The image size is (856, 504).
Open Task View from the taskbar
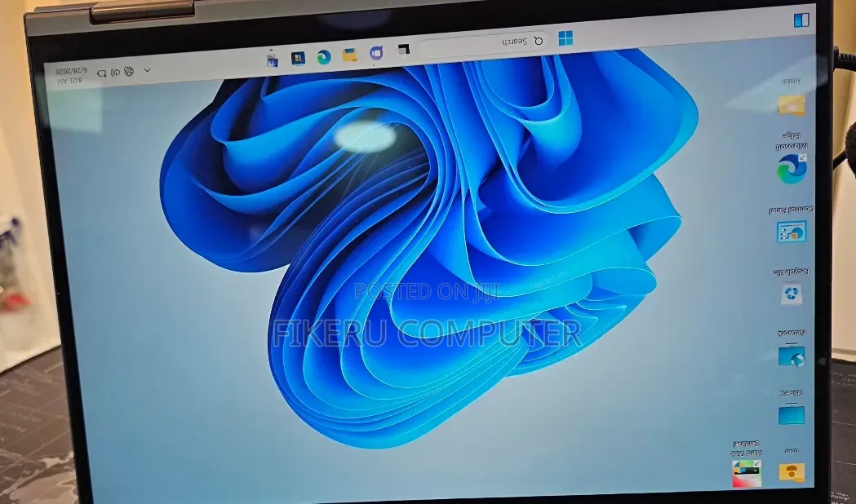pyautogui.click(x=403, y=51)
